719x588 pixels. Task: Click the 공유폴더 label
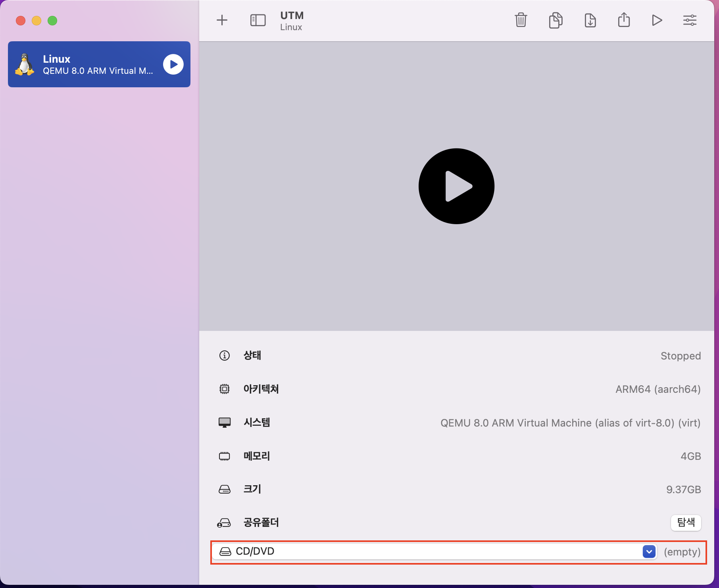(x=261, y=523)
